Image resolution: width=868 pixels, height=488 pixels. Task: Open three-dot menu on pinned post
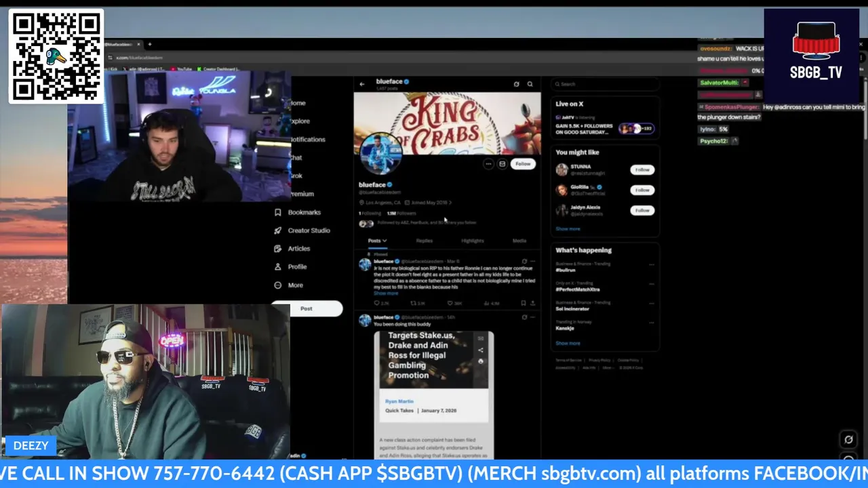coord(533,261)
